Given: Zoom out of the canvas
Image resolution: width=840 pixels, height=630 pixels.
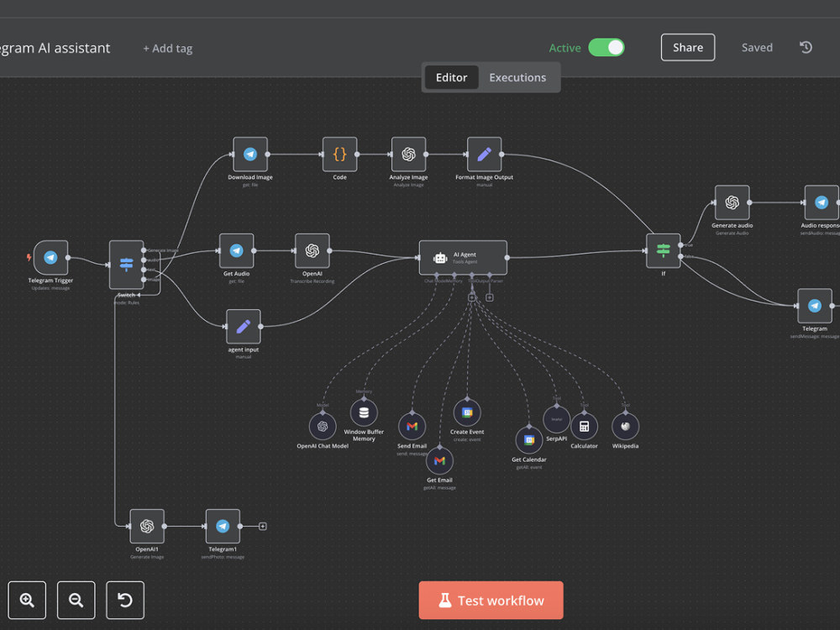Looking at the screenshot, I should point(76,600).
